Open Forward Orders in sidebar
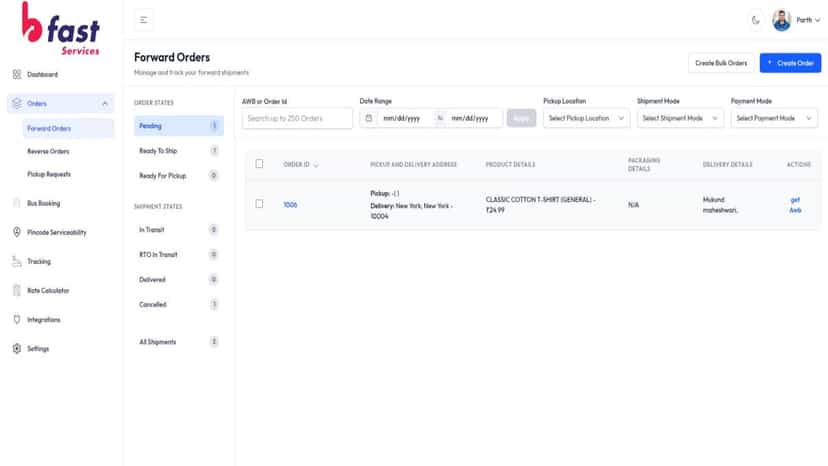Screen dimensions: 828x466 68,128
